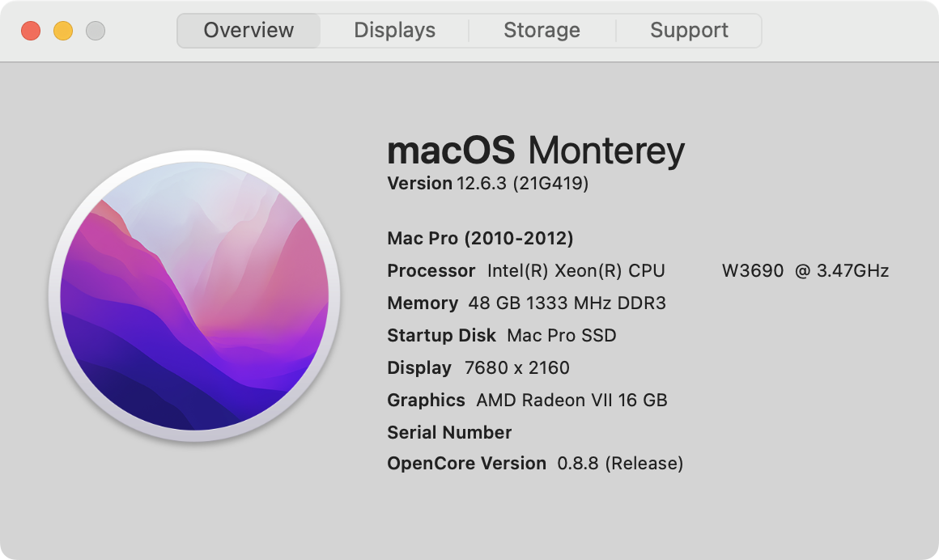Click the AMD Radeon VII graphics value
This screenshot has height=560, width=939.
[x=571, y=401]
